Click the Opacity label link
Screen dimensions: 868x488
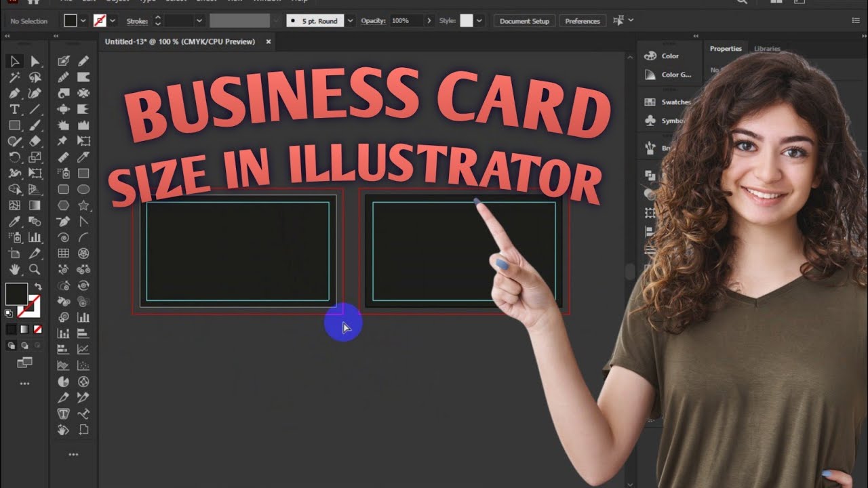point(374,21)
